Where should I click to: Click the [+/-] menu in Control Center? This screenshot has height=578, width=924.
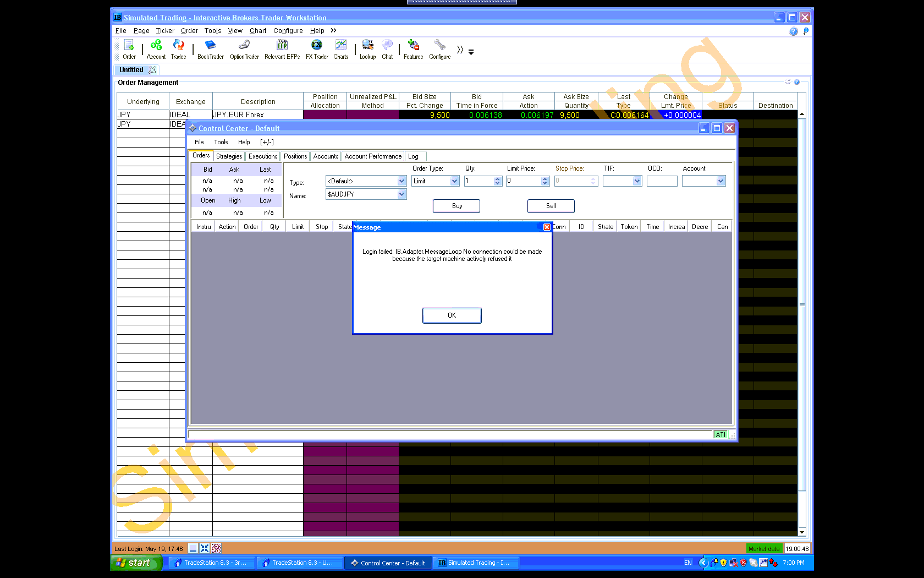point(267,142)
